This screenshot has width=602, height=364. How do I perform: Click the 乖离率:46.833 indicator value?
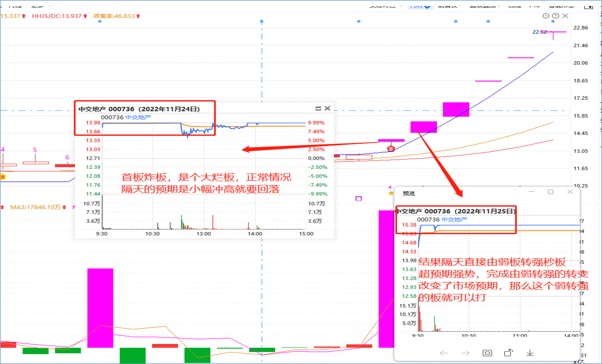click(x=114, y=16)
